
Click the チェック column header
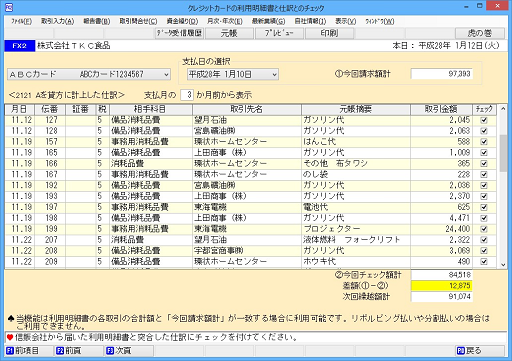point(484,109)
